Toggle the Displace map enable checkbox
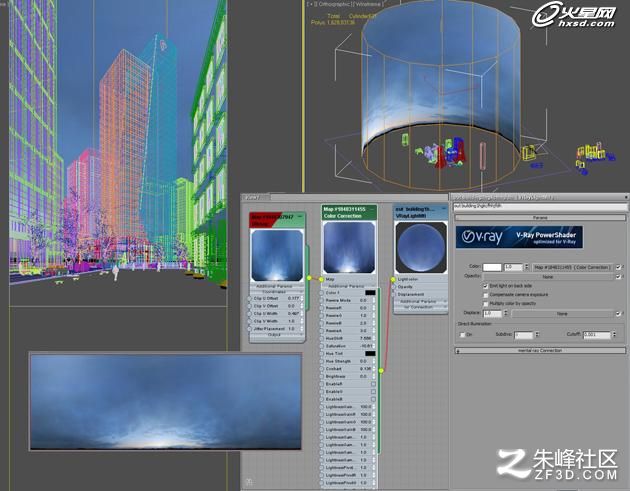 coord(618,314)
